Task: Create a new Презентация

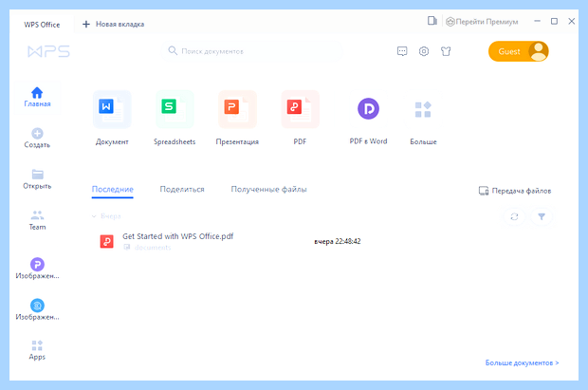Action: (237, 118)
